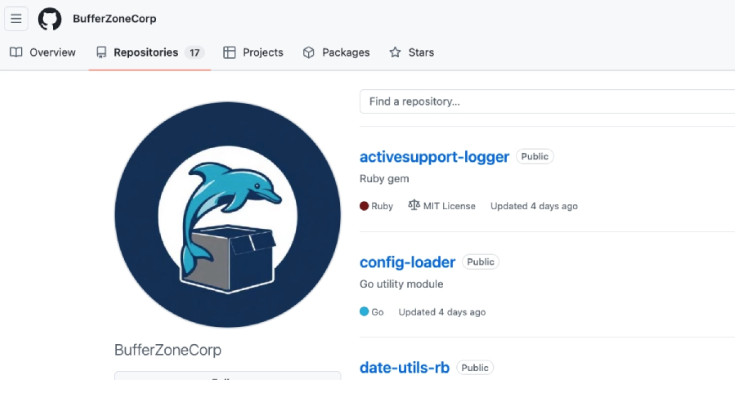Open the hamburger navigation menu

16,19
